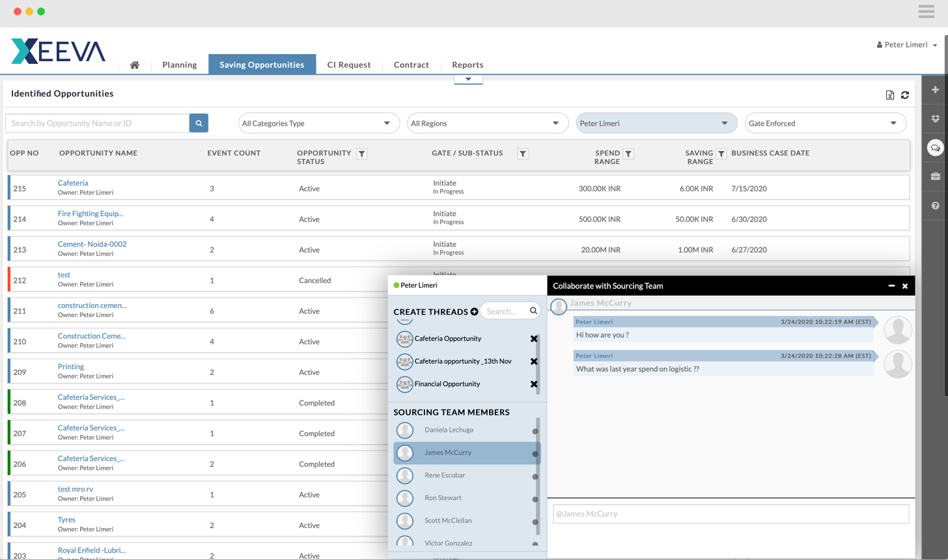Focus the Search by Opportunity Name field

(x=97, y=123)
